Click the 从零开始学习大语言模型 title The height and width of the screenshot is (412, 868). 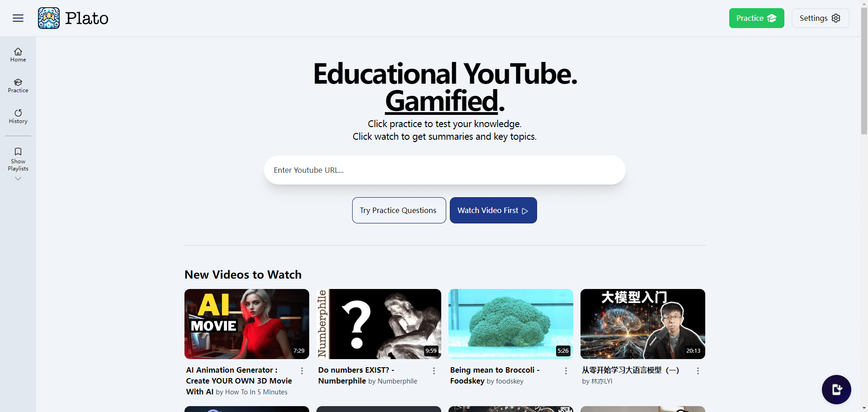click(x=631, y=370)
